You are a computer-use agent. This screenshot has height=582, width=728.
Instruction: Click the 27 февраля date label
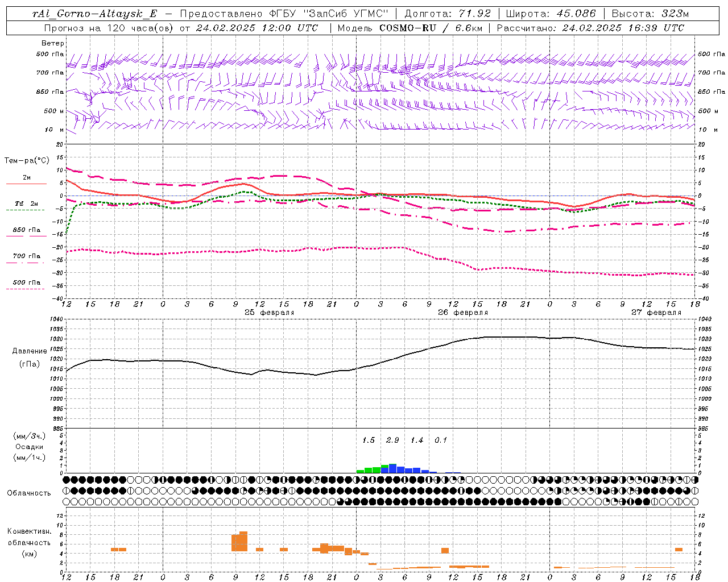click(x=656, y=313)
